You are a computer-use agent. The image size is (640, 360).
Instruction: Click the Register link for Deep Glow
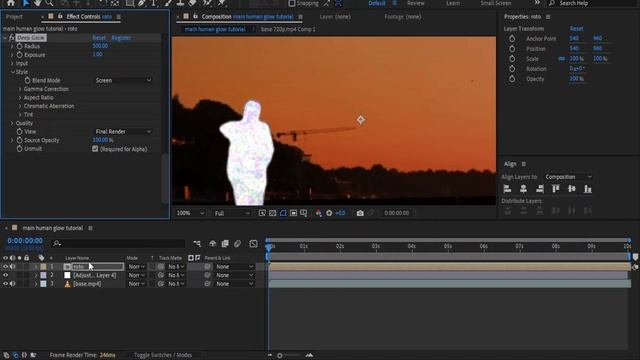coord(121,38)
